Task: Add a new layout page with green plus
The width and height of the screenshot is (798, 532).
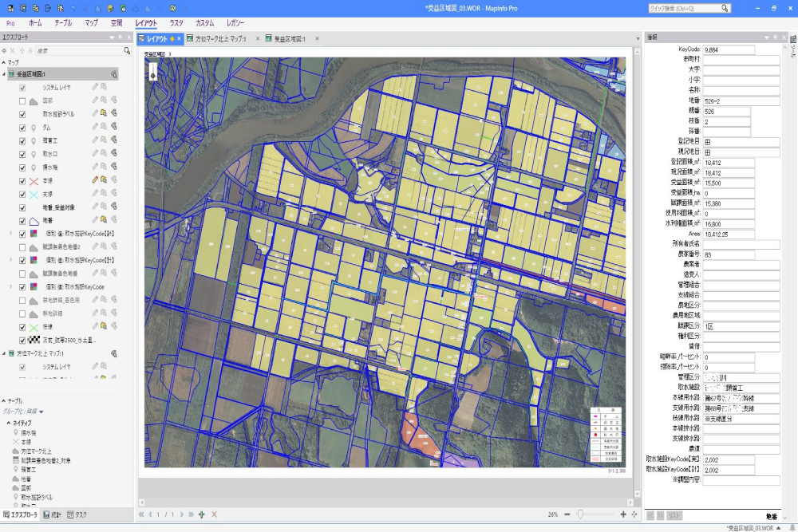Action: pos(202,514)
